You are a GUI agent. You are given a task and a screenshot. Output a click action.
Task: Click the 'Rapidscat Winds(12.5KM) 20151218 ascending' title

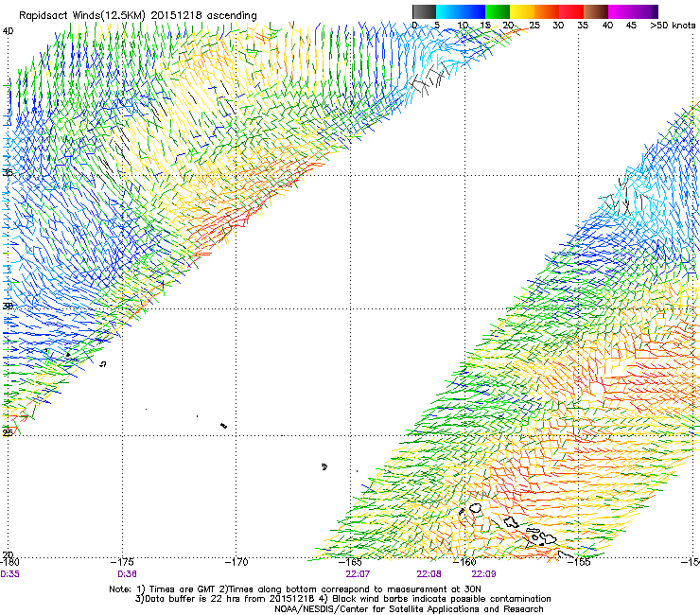click(x=138, y=16)
